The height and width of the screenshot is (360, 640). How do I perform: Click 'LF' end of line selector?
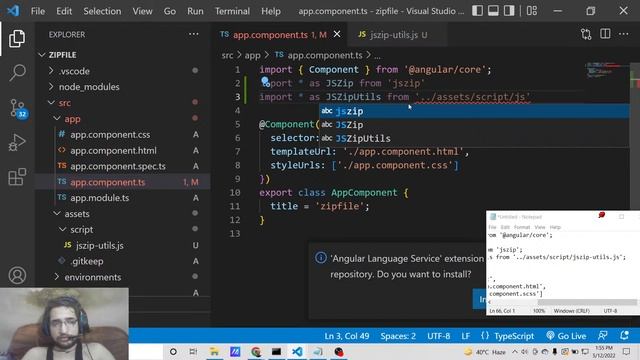[465, 336]
